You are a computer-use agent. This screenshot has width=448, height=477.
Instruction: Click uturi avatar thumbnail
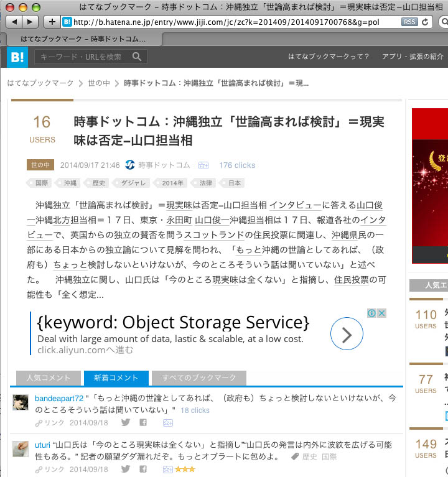click(21, 449)
